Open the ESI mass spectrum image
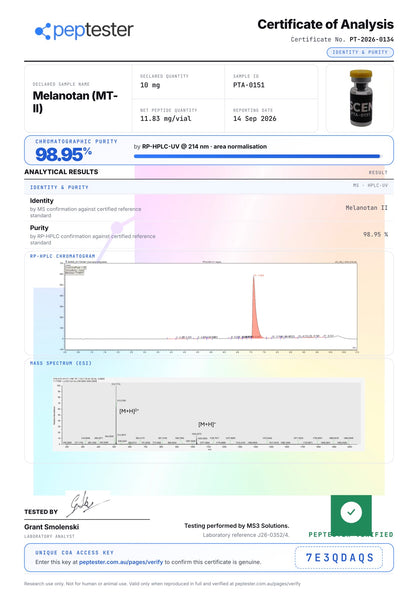The width and height of the screenshot is (416, 596). click(x=208, y=414)
